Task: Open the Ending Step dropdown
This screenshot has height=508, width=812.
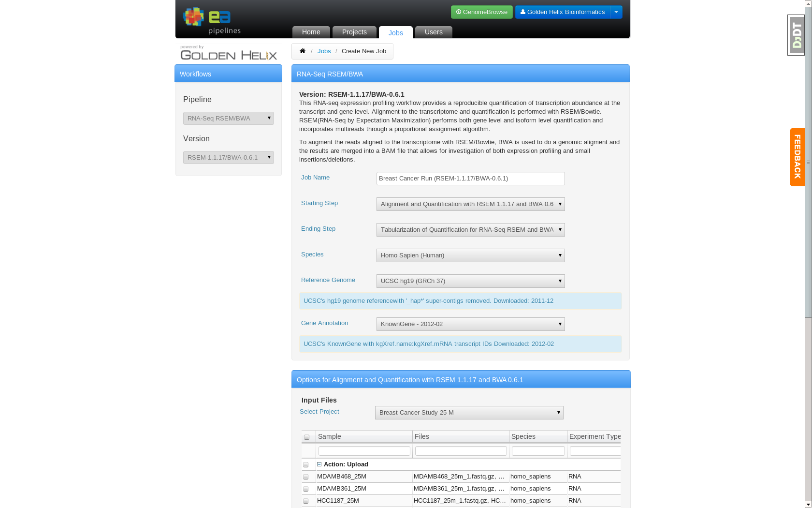Action: [471, 230]
